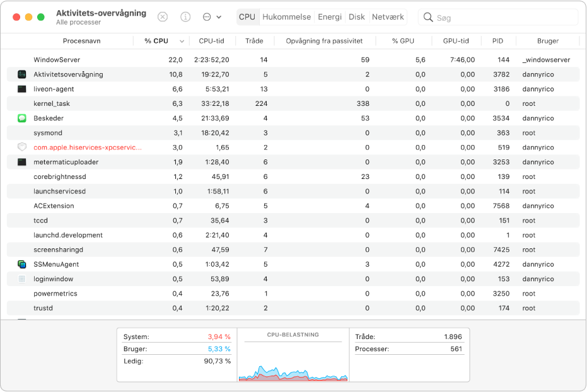The width and height of the screenshot is (587, 392).
Task: Select the metermaticuploader terminal icon
Action: (22, 162)
